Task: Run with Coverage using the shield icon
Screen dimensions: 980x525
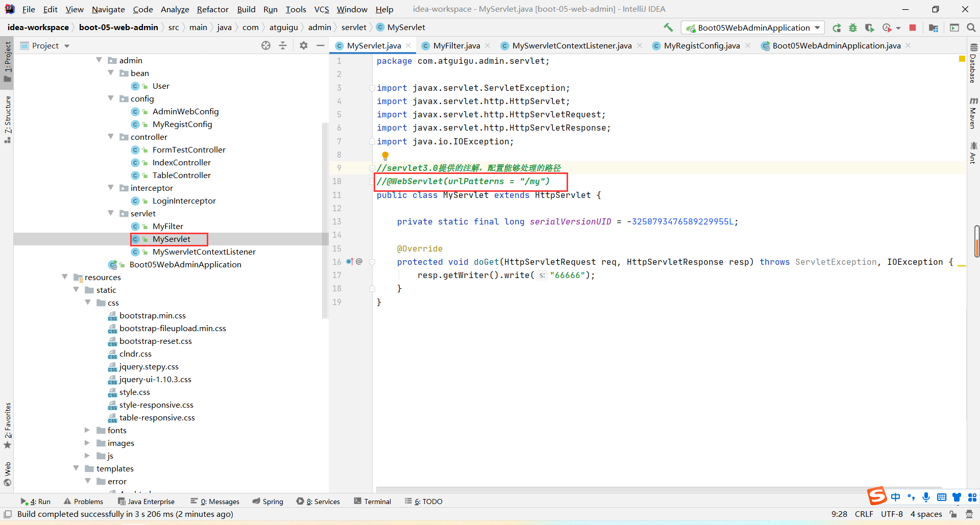Action: [870, 28]
